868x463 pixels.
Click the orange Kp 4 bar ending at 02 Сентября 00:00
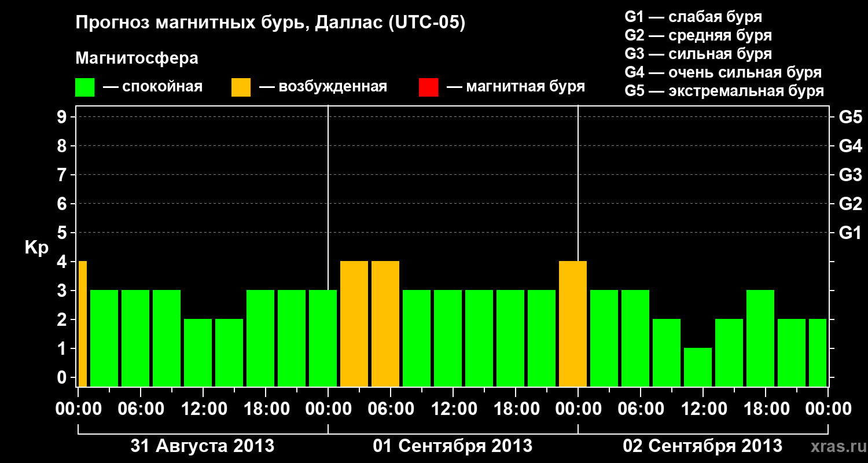573,324
